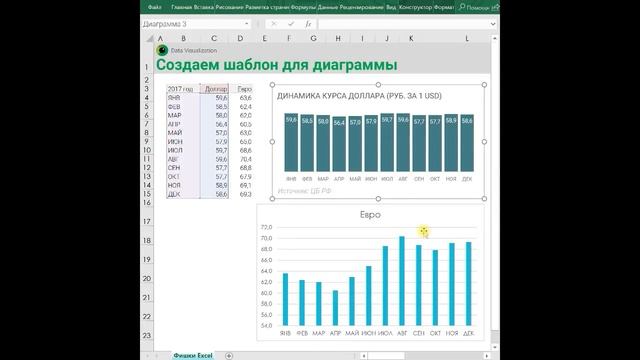Click the Select All corner triangle
The image size is (640, 360).
click(150, 39)
